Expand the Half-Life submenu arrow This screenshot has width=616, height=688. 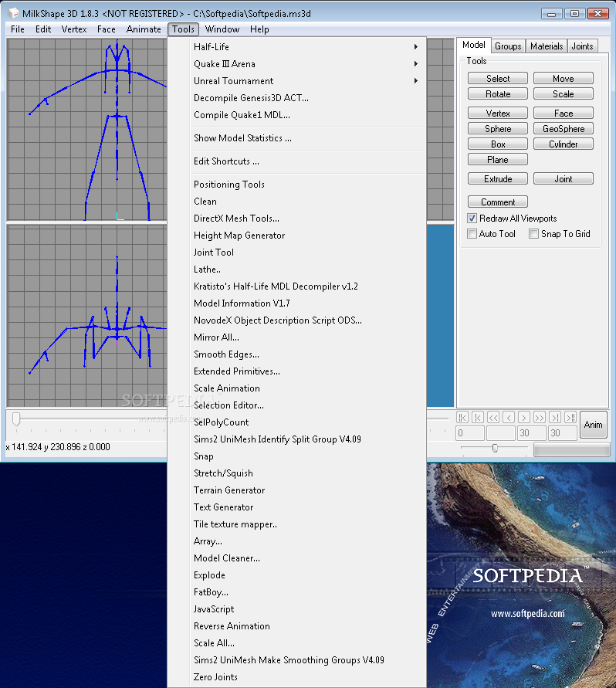pos(415,46)
